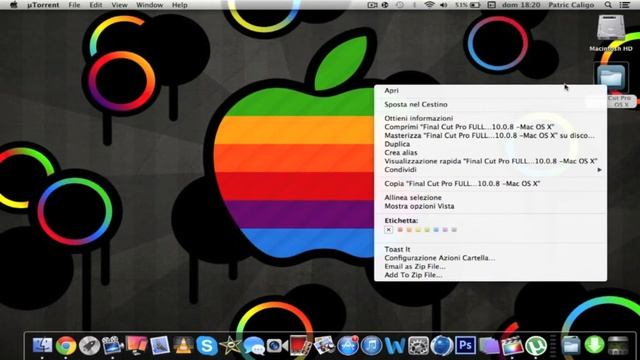The height and width of the screenshot is (360, 640).
Task: Open the red curtain Photo Booth icon
Action: click(301, 346)
